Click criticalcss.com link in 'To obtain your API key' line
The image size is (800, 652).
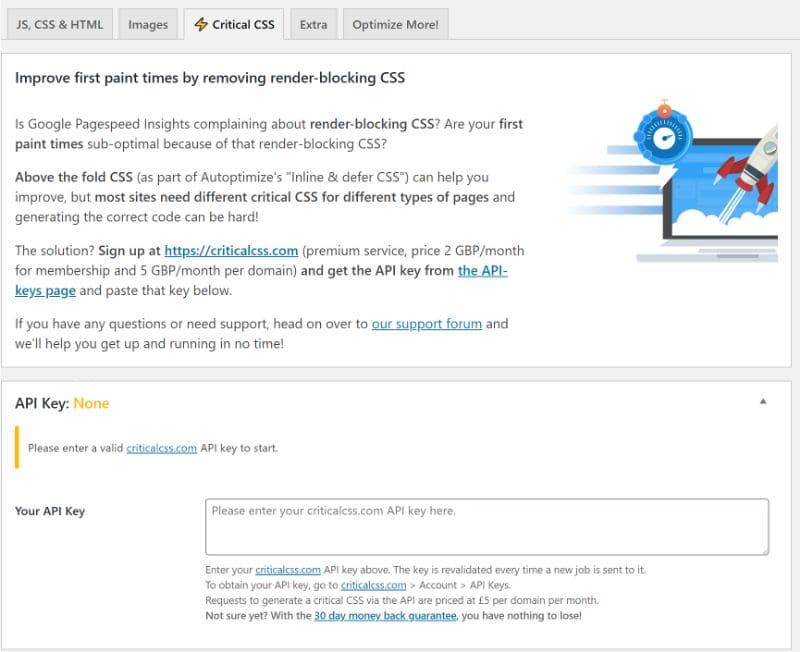click(x=374, y=585)
